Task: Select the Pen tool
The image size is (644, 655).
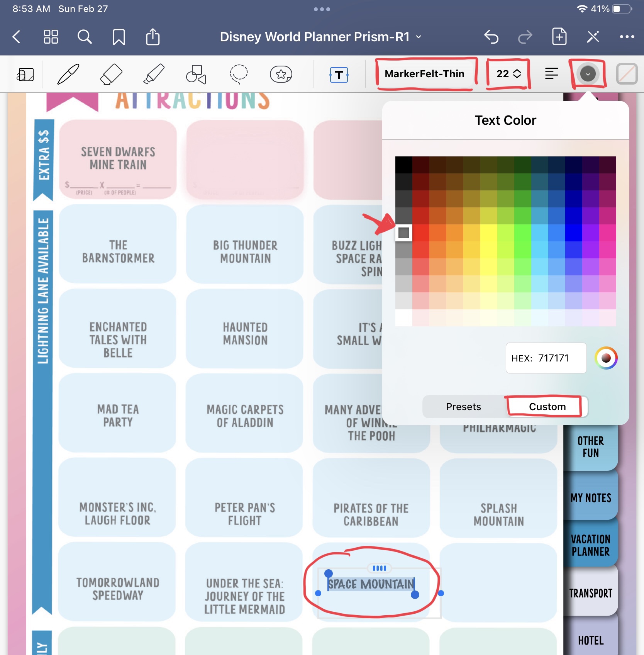Action: point(68,74)
